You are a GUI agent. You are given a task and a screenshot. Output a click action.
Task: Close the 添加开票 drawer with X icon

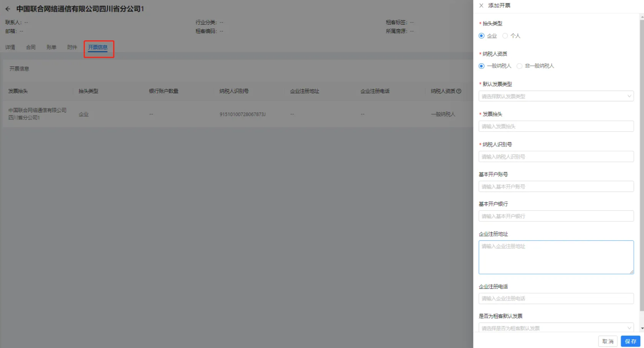[481, 5]
